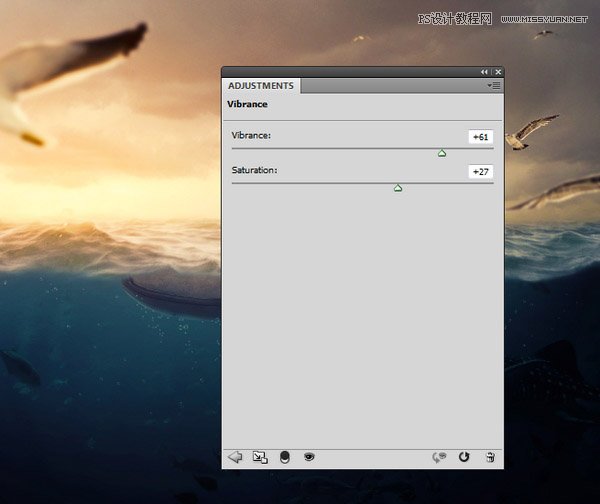Click the Saturation slider track at far right
600x504 pixels.
490,183
